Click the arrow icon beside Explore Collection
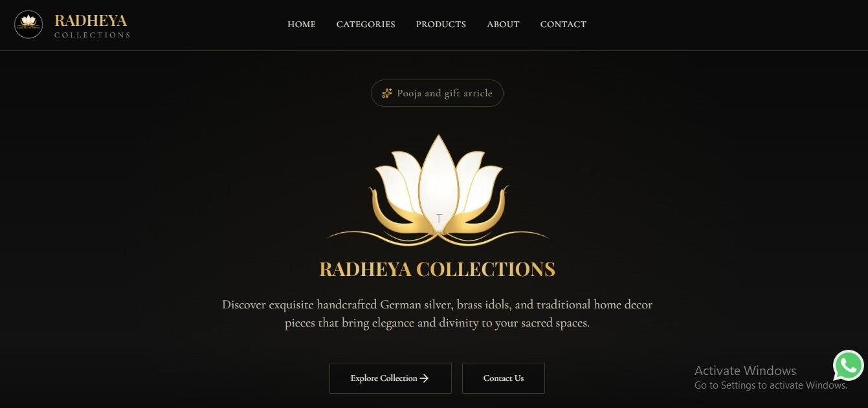The image size is (868, 408). coord(425,378)
